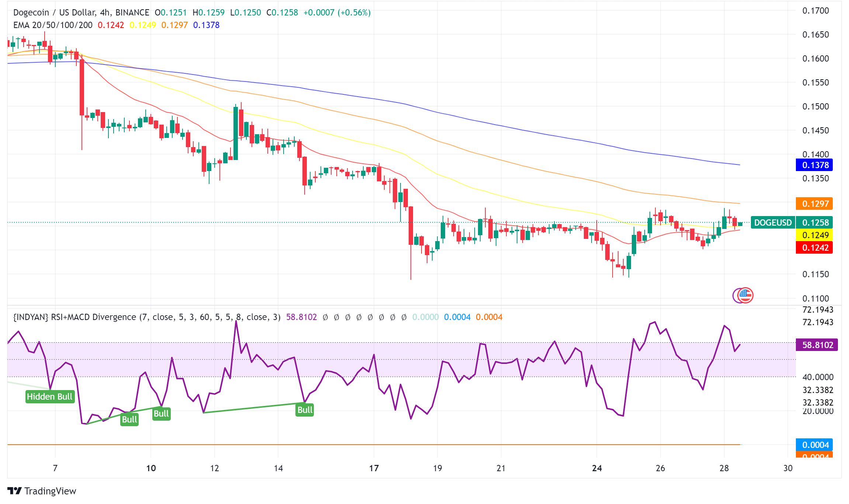Click the Hidden Bull divergence label
849x504 pixels.
(x=50, y=397)
